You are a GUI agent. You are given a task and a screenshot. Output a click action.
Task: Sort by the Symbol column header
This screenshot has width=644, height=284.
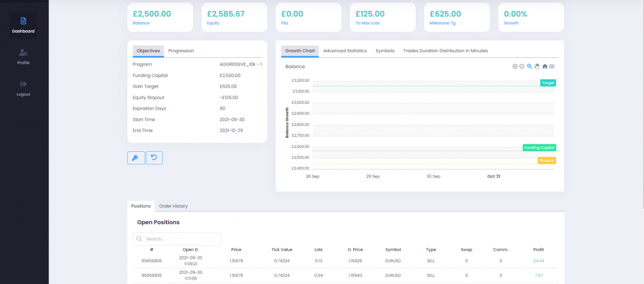(x=392, y=249)
